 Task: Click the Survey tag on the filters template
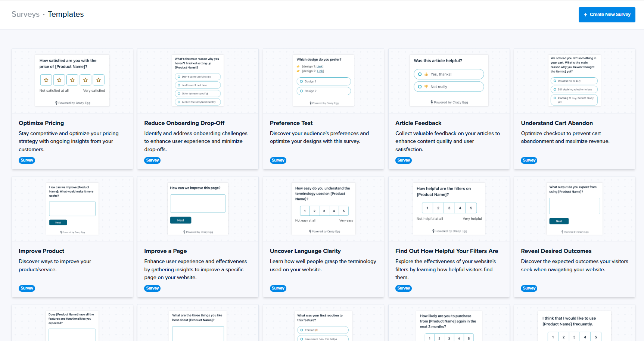(x=404, y=288)
